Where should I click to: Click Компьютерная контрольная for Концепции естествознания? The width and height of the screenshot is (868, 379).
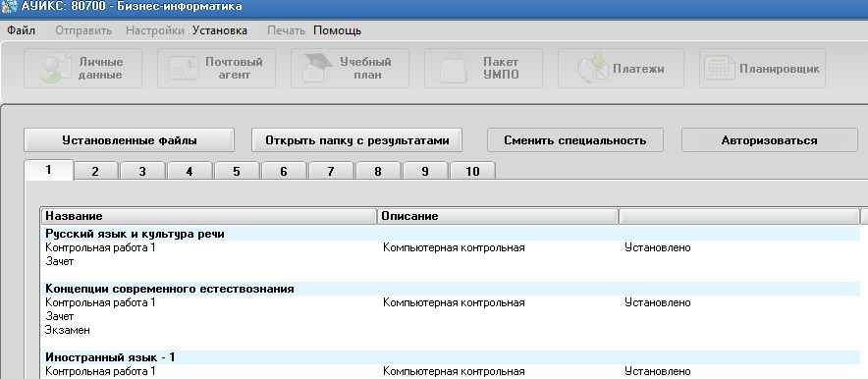point(454,302)
